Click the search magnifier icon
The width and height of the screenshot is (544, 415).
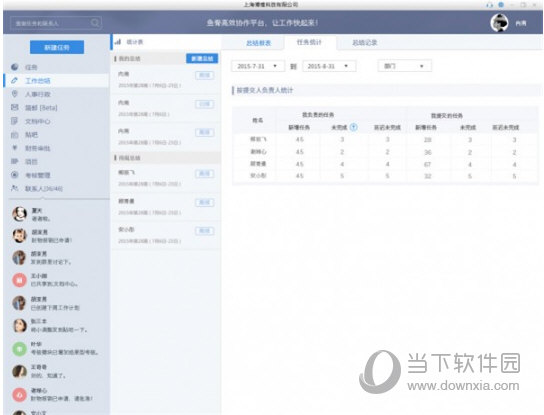pyautogui.click(x=95, y=23)
